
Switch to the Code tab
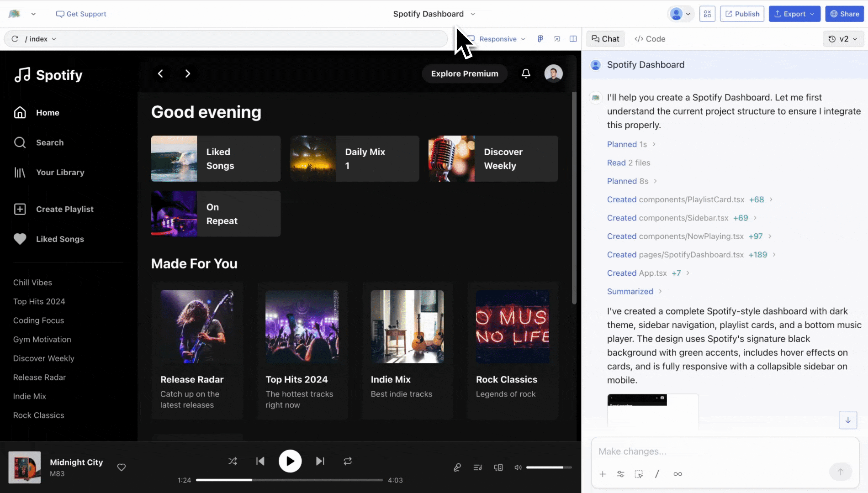(650, 39)
